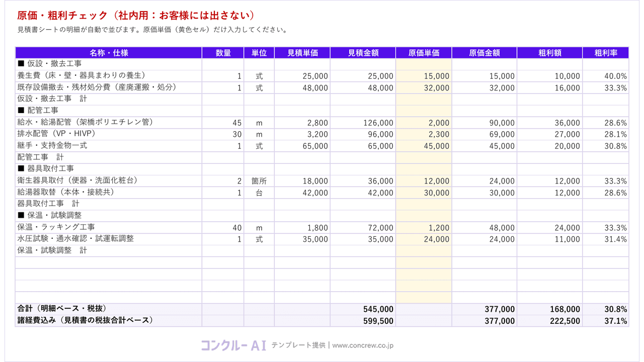Click the 給湯器取替(本体・接続共) name cell
This screenshot has width=644, height=362.
tap(109, 193)
